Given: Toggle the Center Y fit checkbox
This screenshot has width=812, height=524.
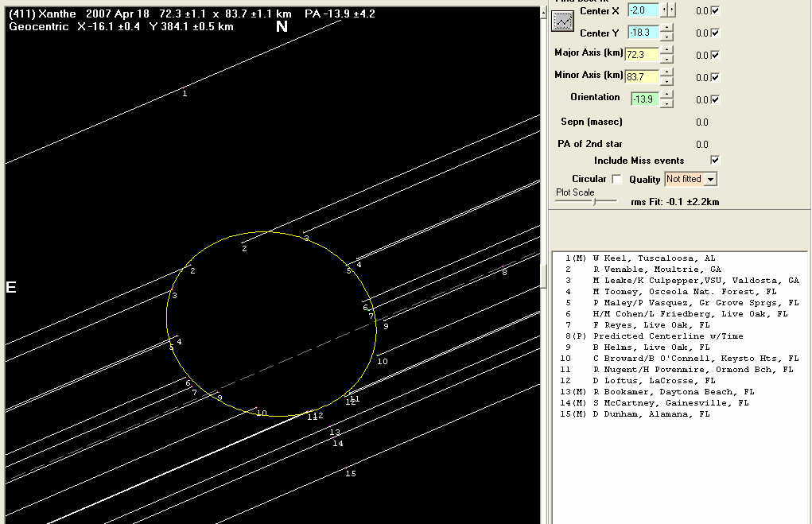Looking at the screenshot, I should 715,33.
